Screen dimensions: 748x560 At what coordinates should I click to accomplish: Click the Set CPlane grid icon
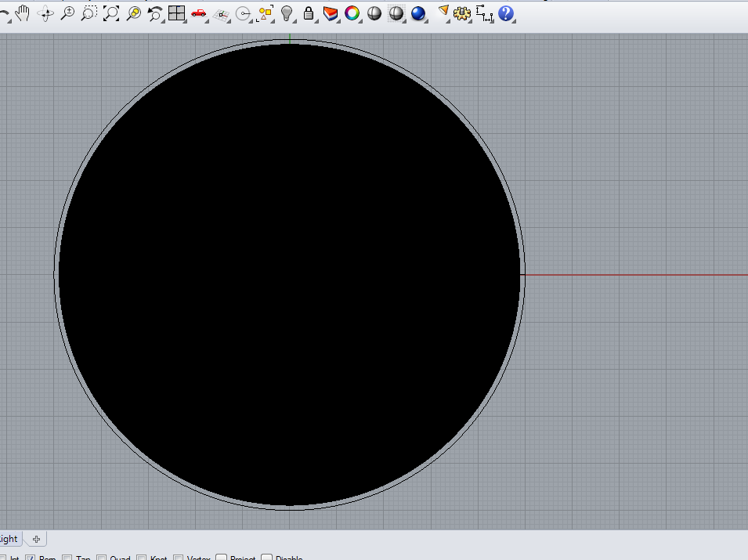(221, 14)
